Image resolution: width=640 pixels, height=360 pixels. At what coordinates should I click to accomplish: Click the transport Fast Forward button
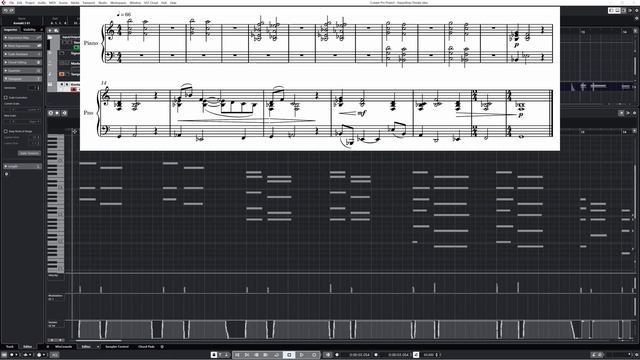click(266, 355)
